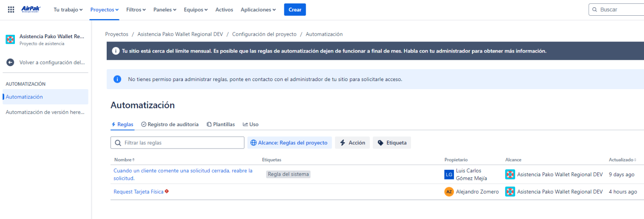
Task: Sort rules by Nombre column header
Action: pos(125,160)
